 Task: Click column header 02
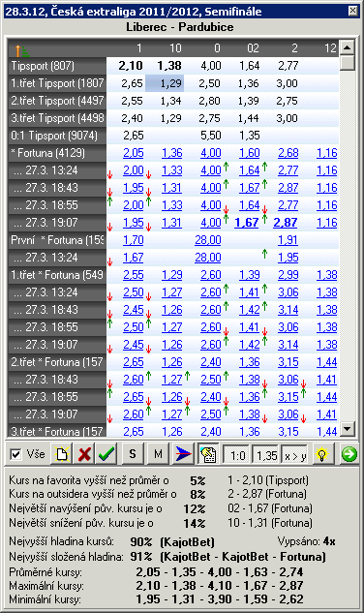click(x=253, y=48)
